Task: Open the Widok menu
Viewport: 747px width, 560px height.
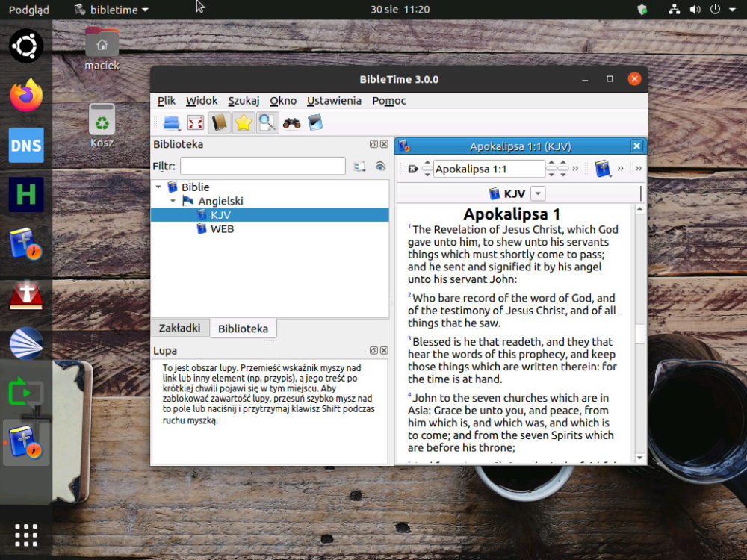Action: [202, 101]
